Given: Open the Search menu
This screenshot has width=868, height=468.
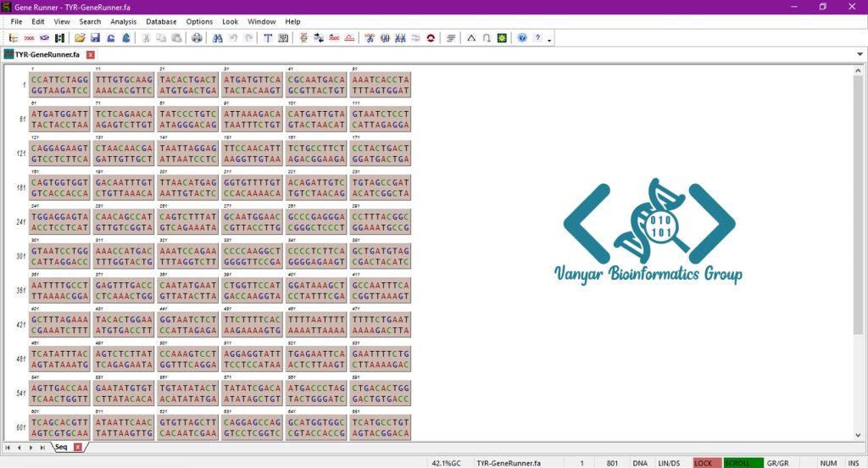Looking at the screenshot, I should point(90,21).
